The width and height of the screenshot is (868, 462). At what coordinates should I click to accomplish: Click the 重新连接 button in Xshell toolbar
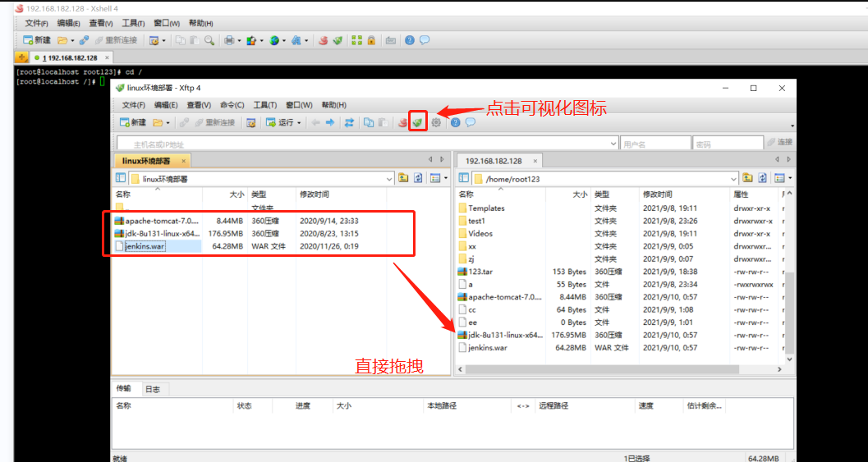[116, 40]
